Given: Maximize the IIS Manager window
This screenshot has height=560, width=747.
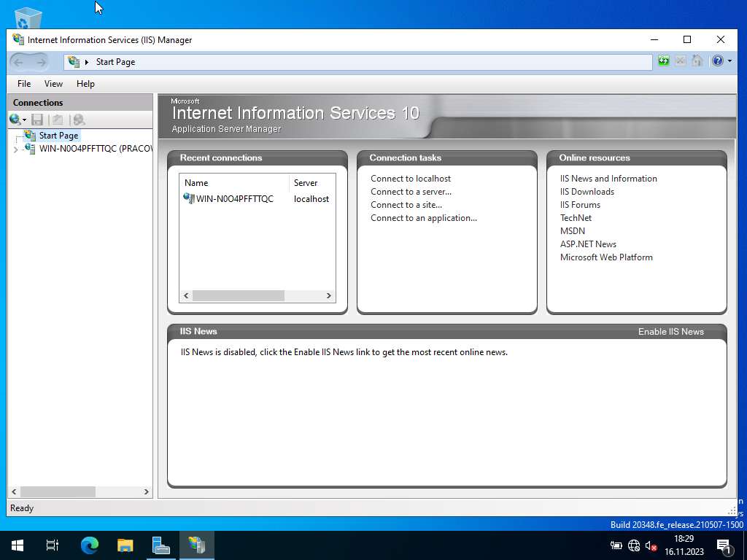Looking at the screenshot, I should click(x=687, y=40).
